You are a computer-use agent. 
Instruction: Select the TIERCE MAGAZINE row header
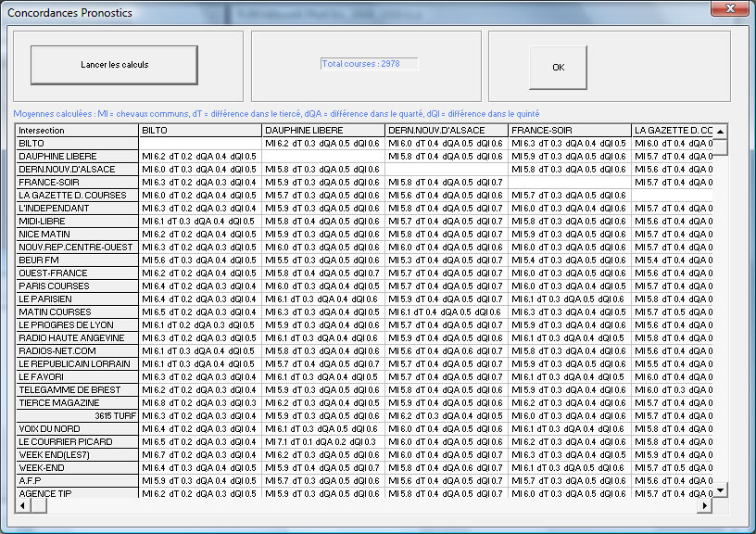pyautogui.click(x=77, y=403)
